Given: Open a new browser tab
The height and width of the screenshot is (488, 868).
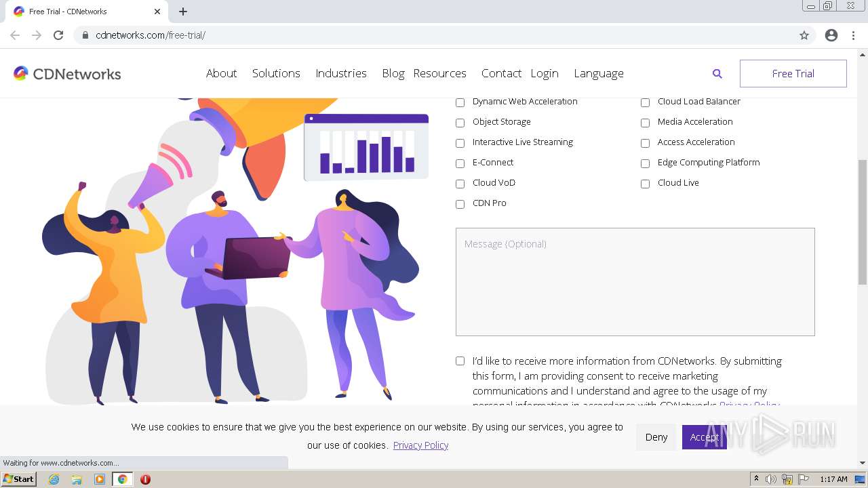Looking at the screenshot, I should [183, 12].
